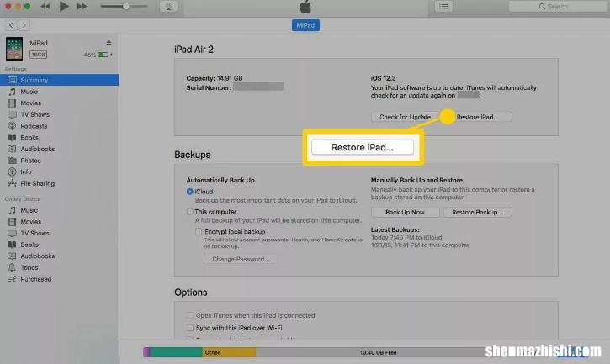
Task: Open the File Sharing icon
Action: pyautogui.click(x=12, y=183)
